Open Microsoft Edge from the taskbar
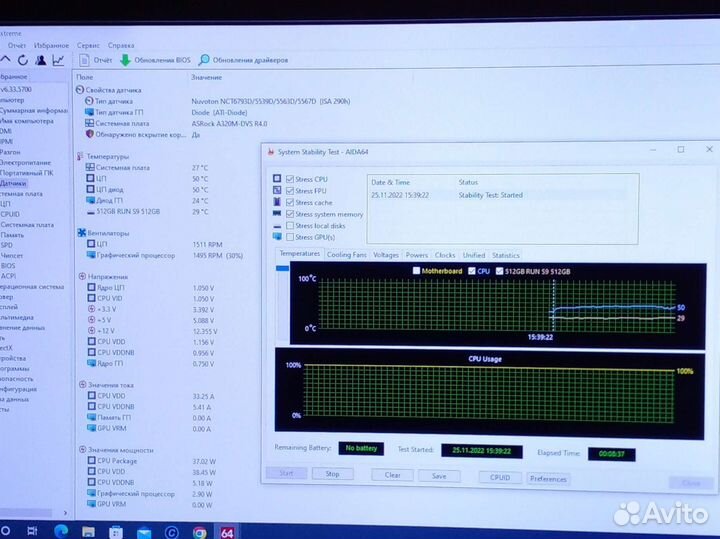This screenshot has width=720, height=539. click(61, 531)
